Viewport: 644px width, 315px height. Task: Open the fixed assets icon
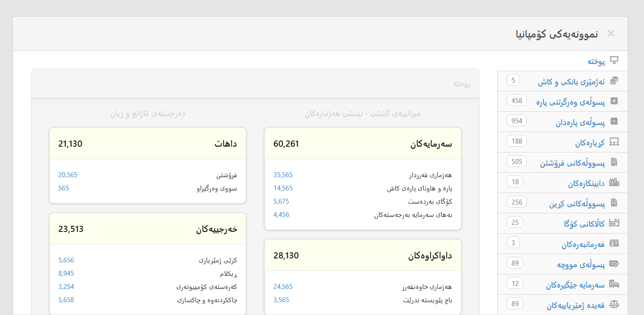pos(614,283)
